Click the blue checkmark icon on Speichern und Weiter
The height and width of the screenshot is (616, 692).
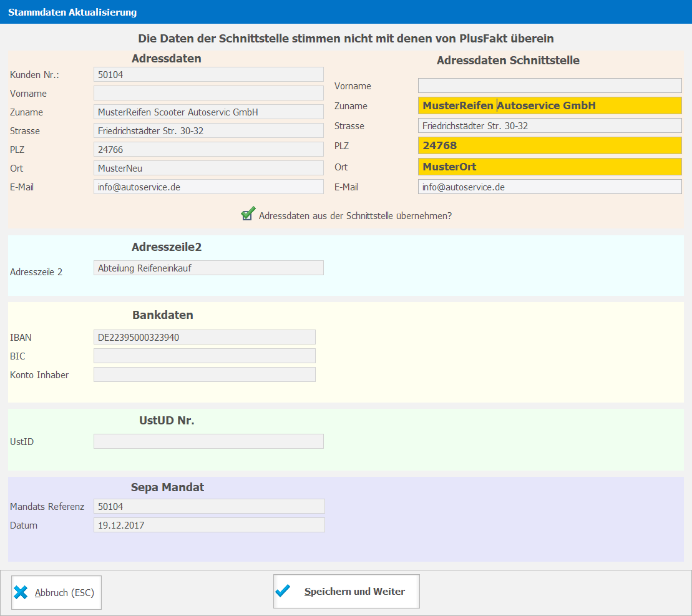click(283, 591)
